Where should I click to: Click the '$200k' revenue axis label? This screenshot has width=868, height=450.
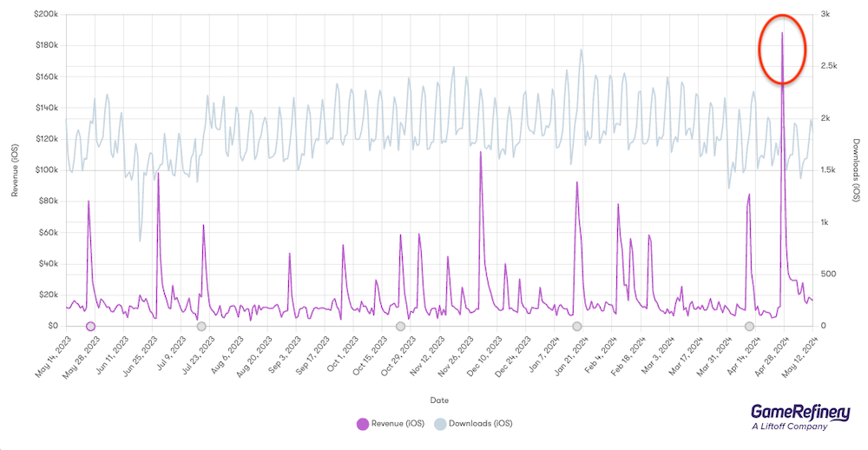(45, 14)
